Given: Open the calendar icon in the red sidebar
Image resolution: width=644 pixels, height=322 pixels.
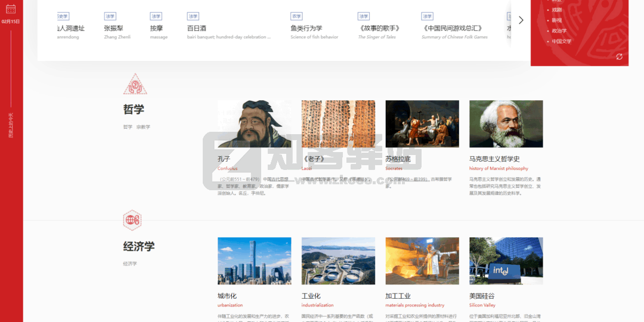Looking at the screenshot, I should pyautogui.click(x=11, y=8).
